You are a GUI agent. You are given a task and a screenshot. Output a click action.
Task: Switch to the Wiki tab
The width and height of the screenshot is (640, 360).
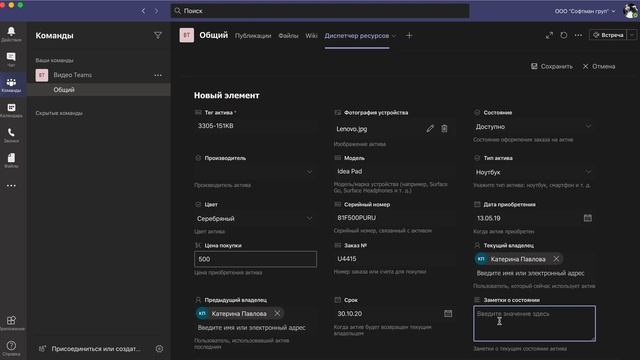pyautogui.click(x=311, y=36)
